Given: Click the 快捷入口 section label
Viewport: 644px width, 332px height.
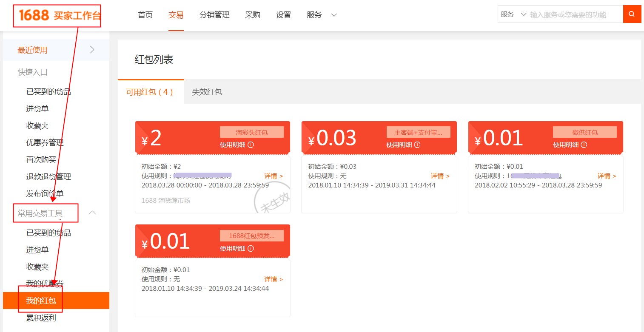Looking at the screenshot, I should (x=32, y=72).
